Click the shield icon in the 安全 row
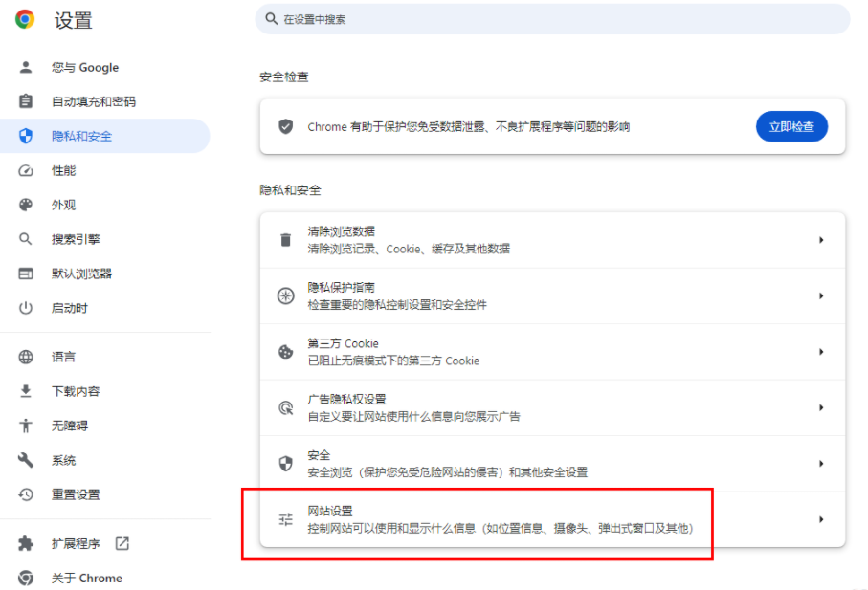This screenshot has height=590, width=868. pyautogui.click(x=285, y=464)
